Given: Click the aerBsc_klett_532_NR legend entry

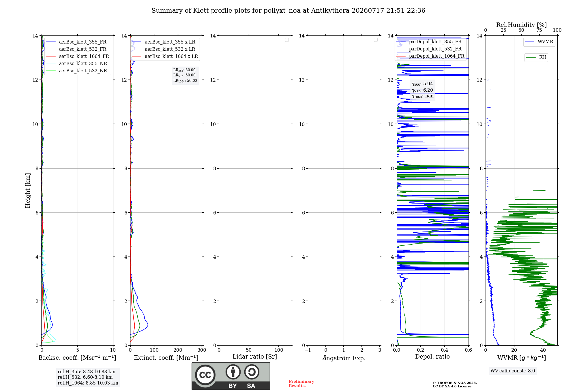Looking at the screenshot, I should click(76, 71).
